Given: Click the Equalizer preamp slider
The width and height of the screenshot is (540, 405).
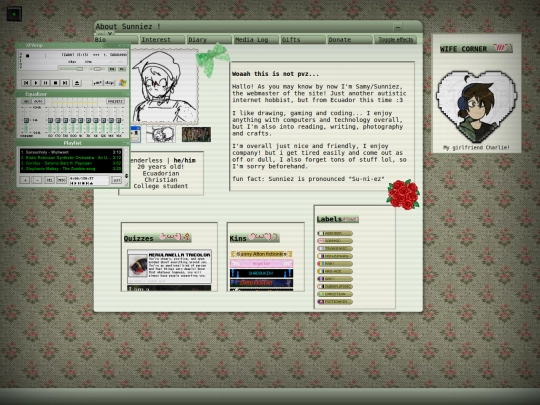Looking at the screenshot, I should 26,120.
